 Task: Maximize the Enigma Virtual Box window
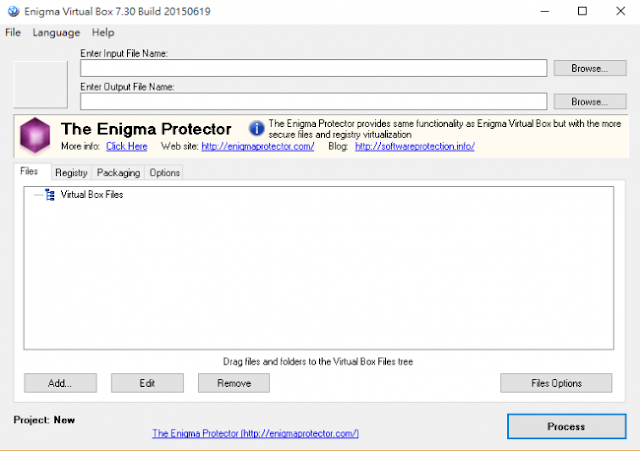[x=582, y=11]
